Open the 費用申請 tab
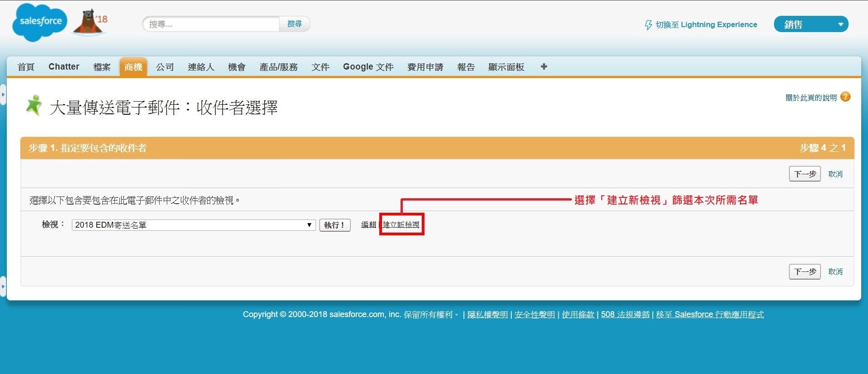Screen dimensions: 868x374 point(425,67)
